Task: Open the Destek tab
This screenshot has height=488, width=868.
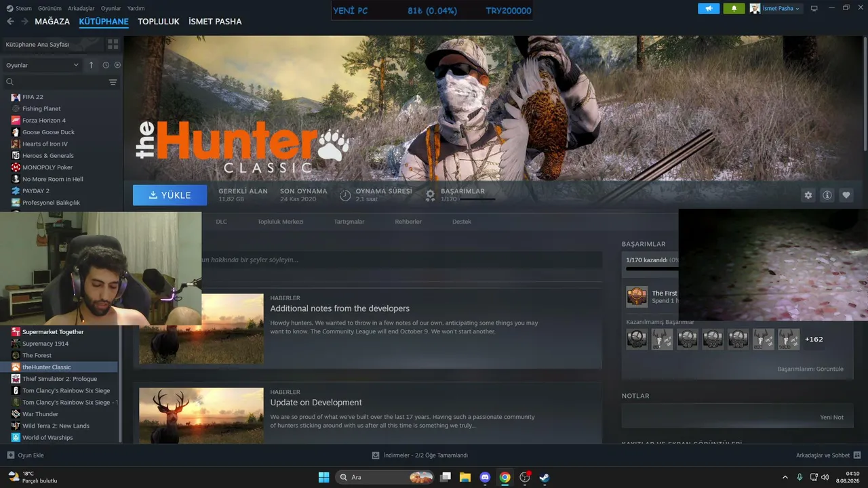Action: (462, 222)
